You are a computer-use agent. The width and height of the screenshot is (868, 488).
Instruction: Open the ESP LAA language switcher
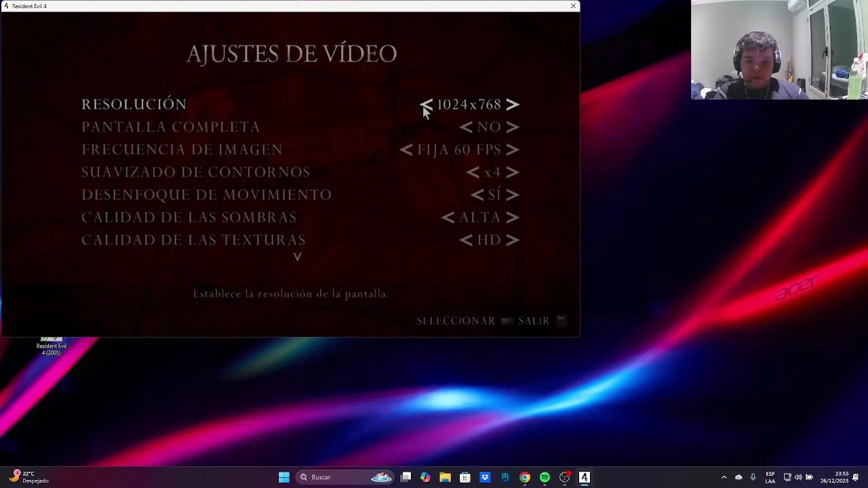770,477
